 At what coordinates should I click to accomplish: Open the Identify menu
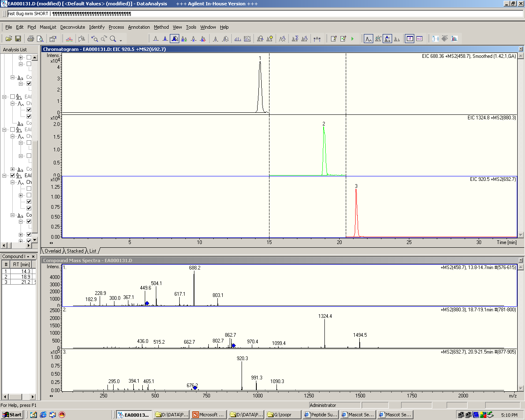coord(97,27)
